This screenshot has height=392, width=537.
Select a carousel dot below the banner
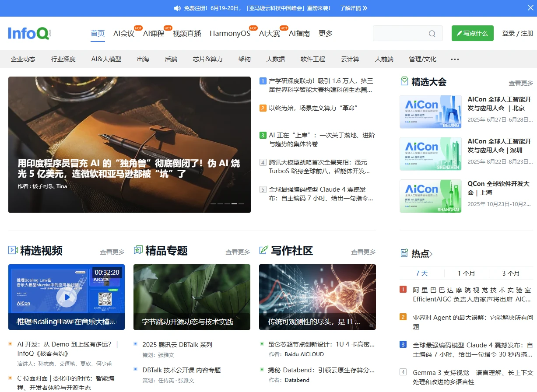(x=234, y=203)
